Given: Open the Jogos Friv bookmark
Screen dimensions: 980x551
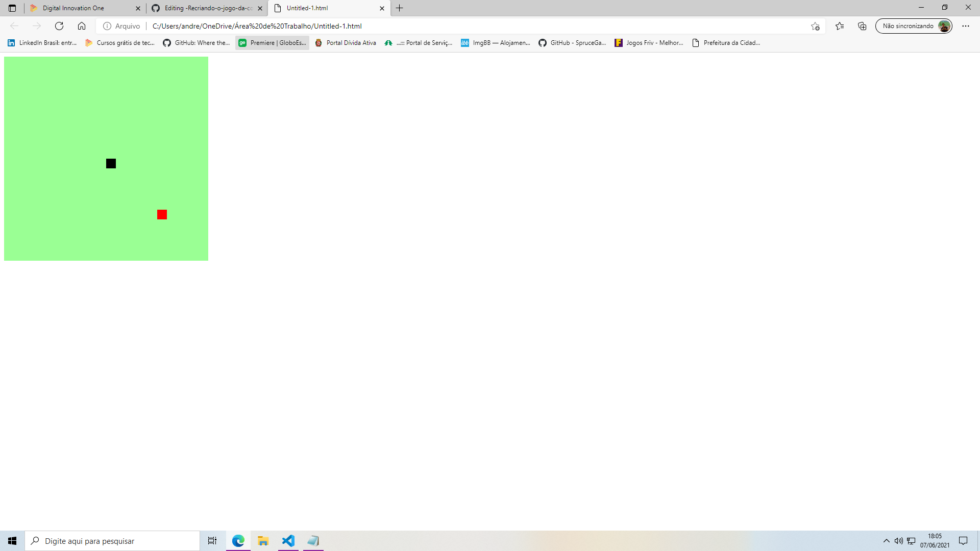Looking at the screenshot, I should 649,43.
